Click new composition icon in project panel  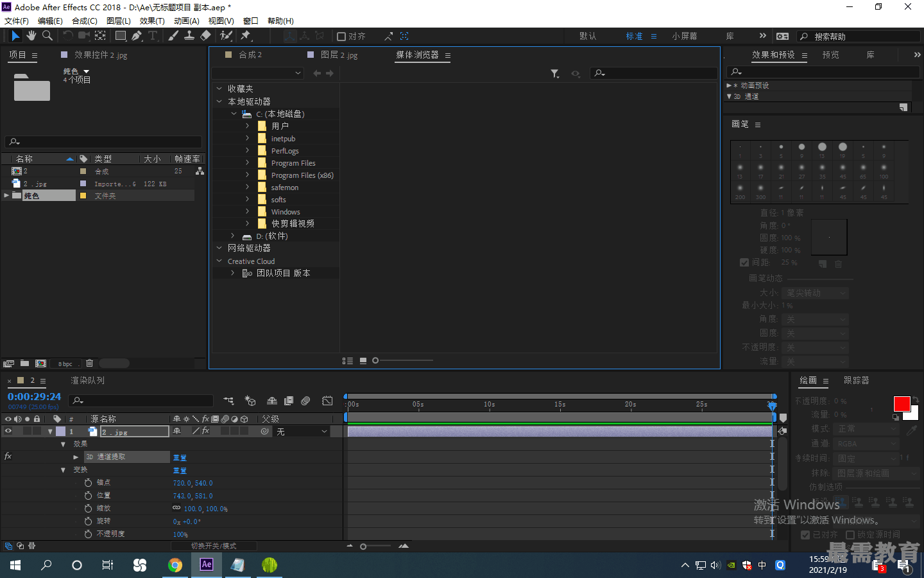(x=40, y=363)
